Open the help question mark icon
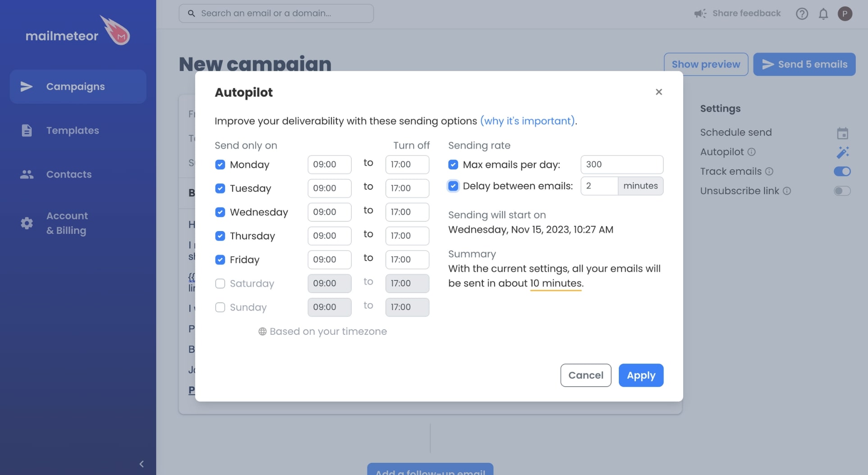Screen dimensions: 868x475 802,14
